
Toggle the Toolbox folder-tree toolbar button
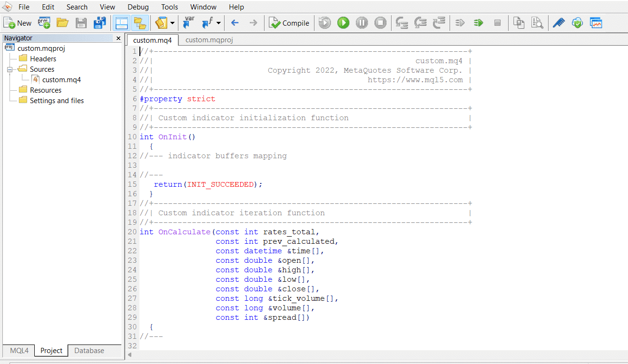[140, 23]
